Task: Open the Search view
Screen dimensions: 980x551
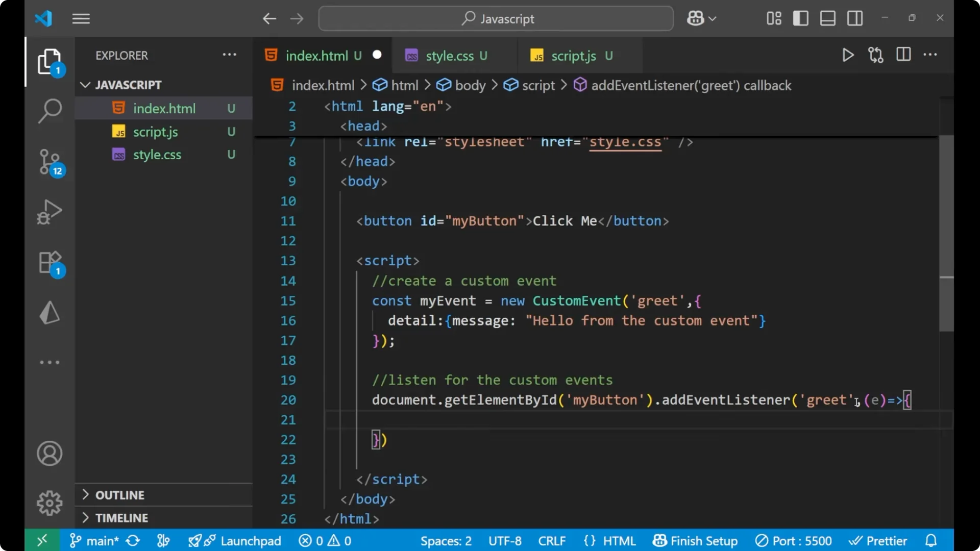Action: click(x=50, y=111)
